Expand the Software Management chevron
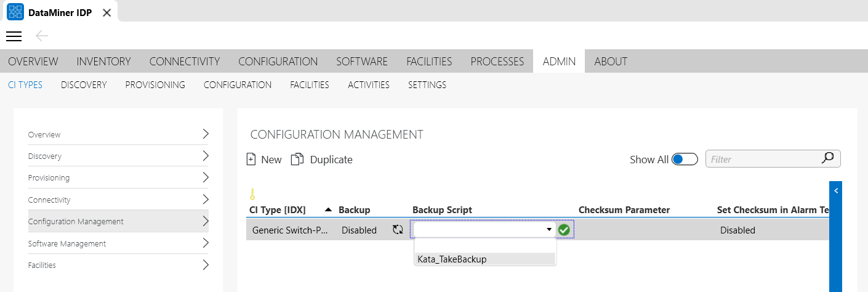The width and height of the screenshot is (868, 292). (206, 243)
